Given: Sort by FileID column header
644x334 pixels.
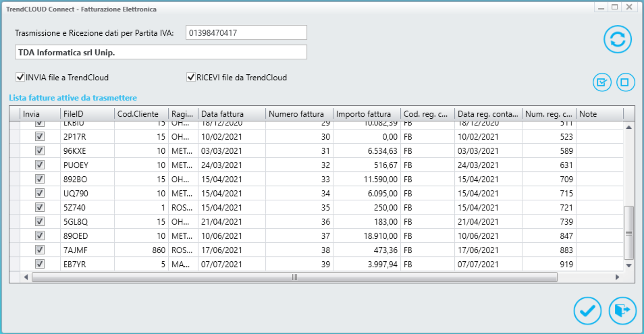Looking at the screenshot, I should tap(87, 113).
